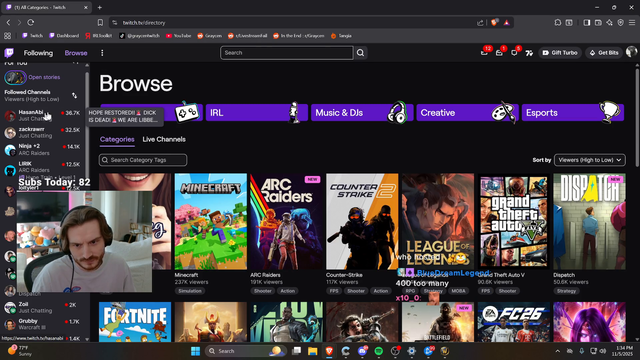The height and width of the screenshot is (360, 640).
Task: Open a new browser tab
Action: click(x=100, y=7)
